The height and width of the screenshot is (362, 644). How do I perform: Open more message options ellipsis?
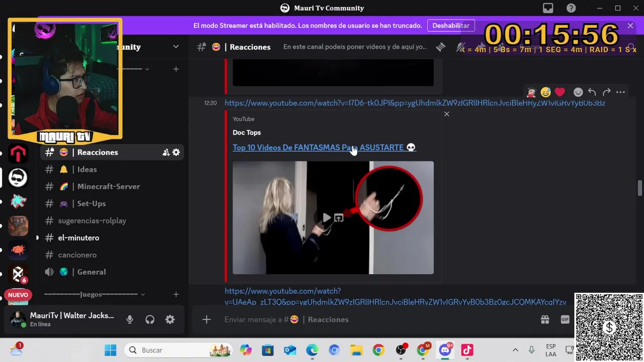click(620, 92)
